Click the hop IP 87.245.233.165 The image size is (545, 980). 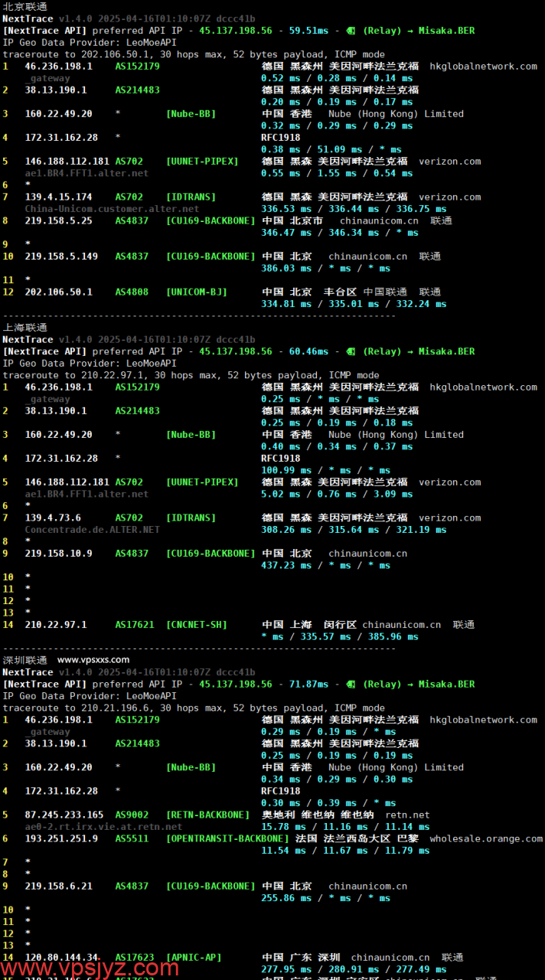coord(64,815)
